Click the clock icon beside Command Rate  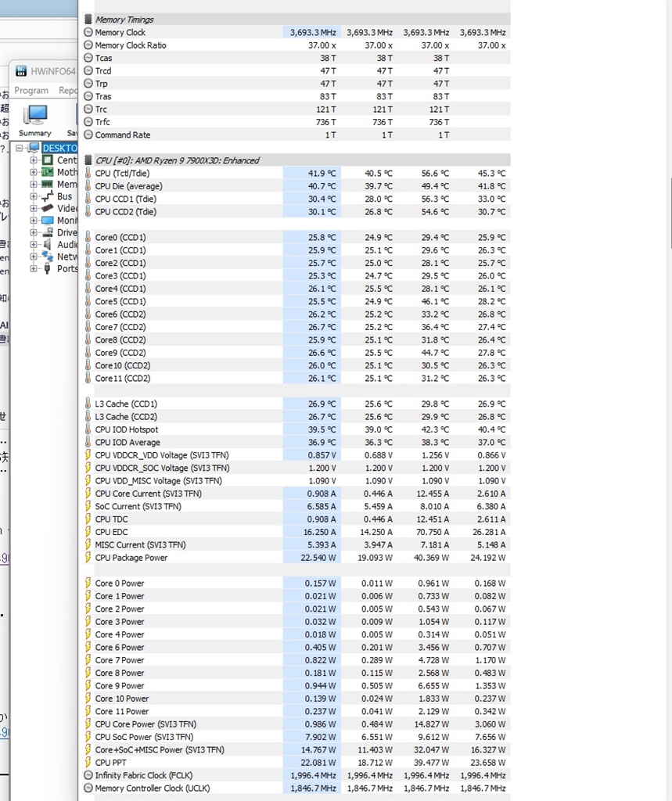coord(88,135)
